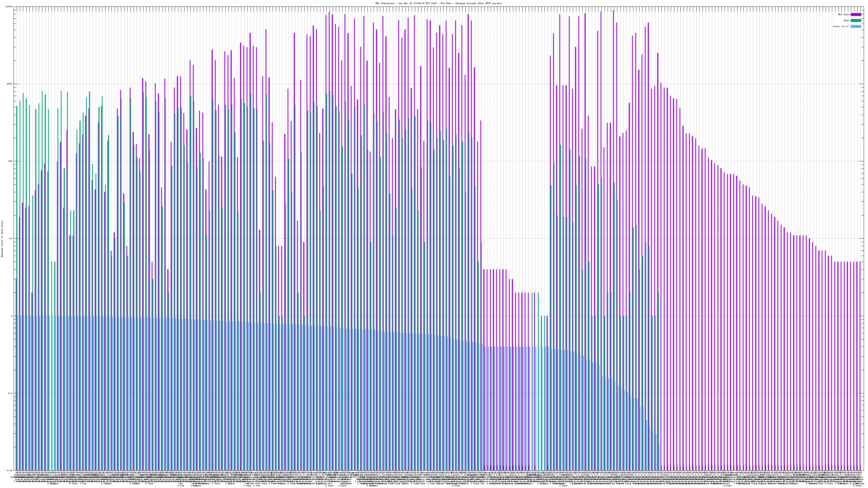Click the rightmost '5 hops' x-axis label
Screen dimensions: 868x488
[857, 486]
